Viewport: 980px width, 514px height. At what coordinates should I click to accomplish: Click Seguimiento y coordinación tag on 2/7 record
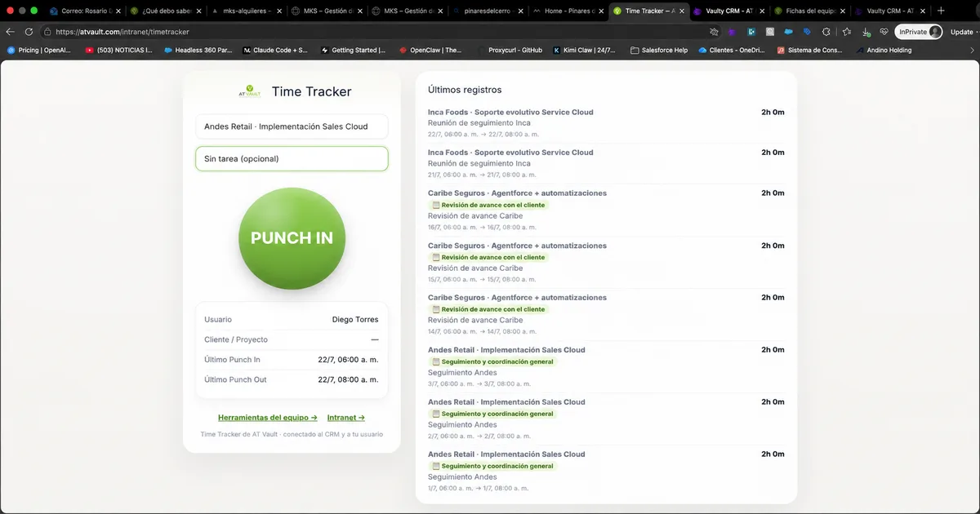pyautogui.click(x=492, y=414)
